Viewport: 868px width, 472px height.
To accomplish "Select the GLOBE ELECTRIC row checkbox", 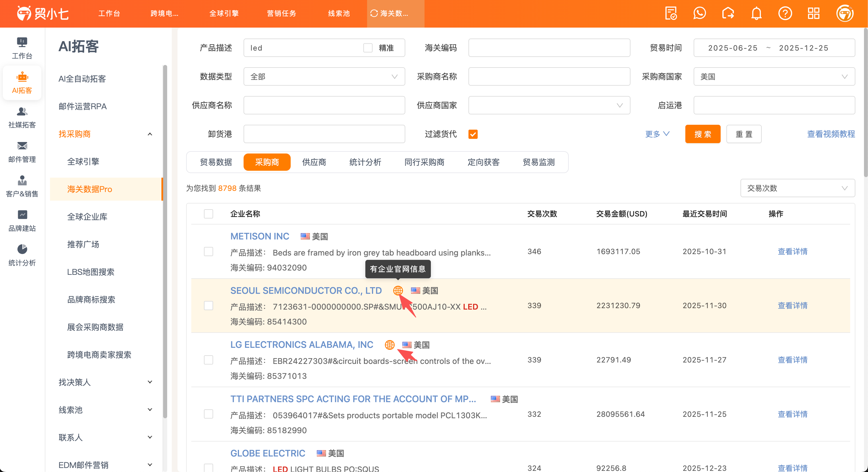I will click(x=209, y=468).
